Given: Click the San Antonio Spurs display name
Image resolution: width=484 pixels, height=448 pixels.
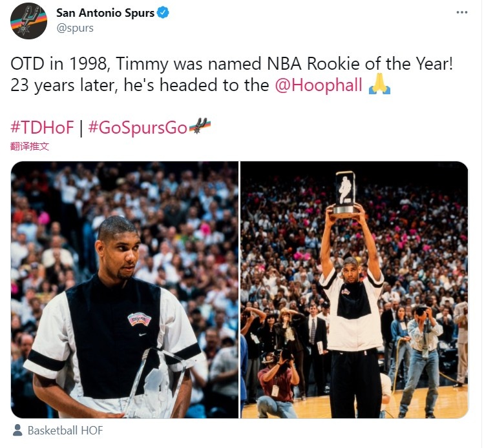Looking at the screenshot, I should point(105,13).
